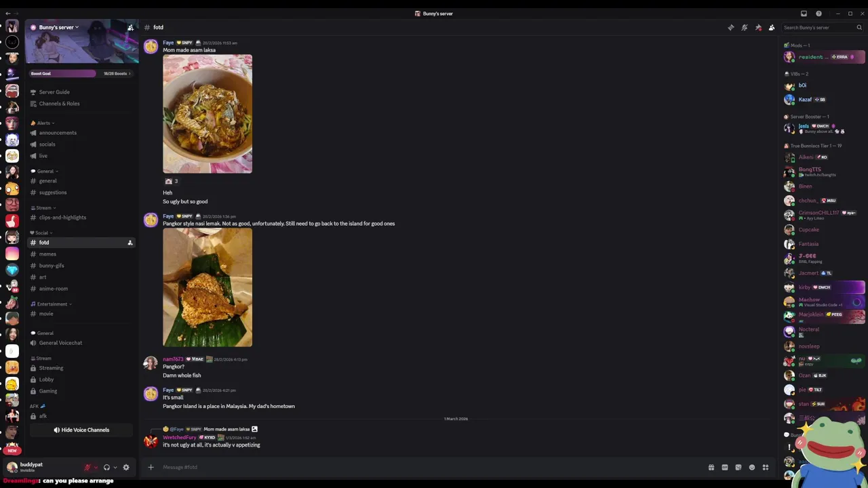Open the suggestions channel
The image size is (868, 488).
[x=52, y=192]
